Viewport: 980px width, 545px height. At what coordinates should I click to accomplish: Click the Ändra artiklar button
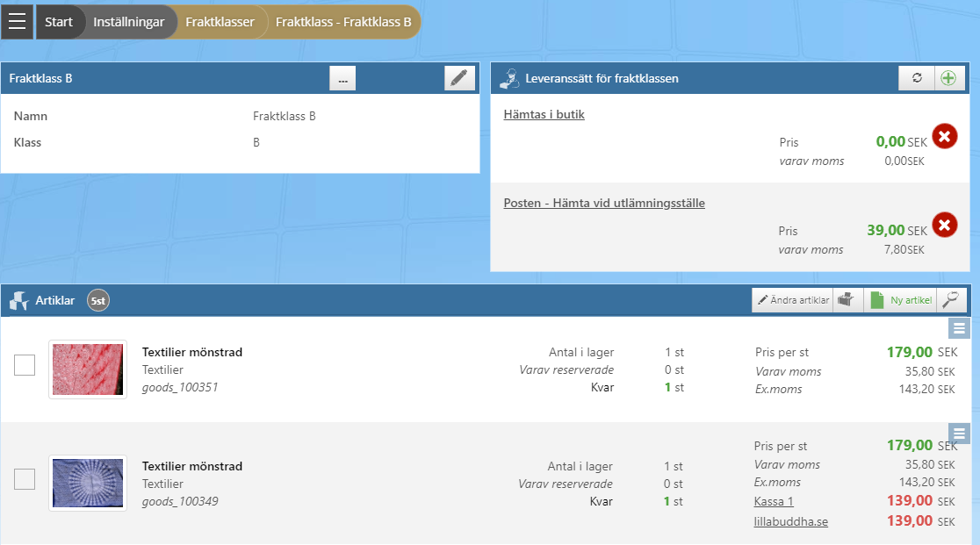coord(793,300)
